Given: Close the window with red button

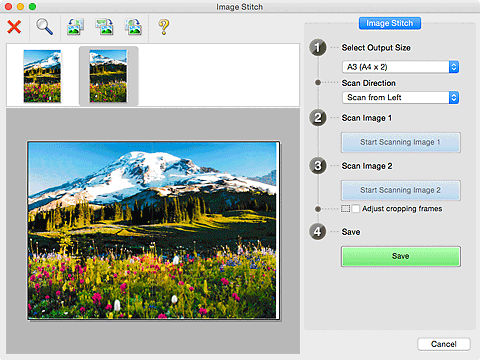Looking at the screenshot, I should coord(8,7).
